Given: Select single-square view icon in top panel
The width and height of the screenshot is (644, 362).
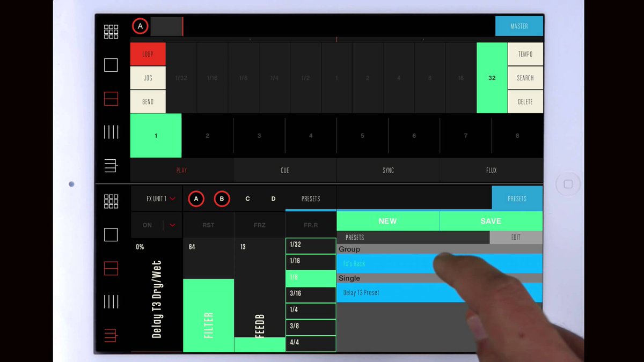Looking at the screenshot, I should [x=111, y=65].
